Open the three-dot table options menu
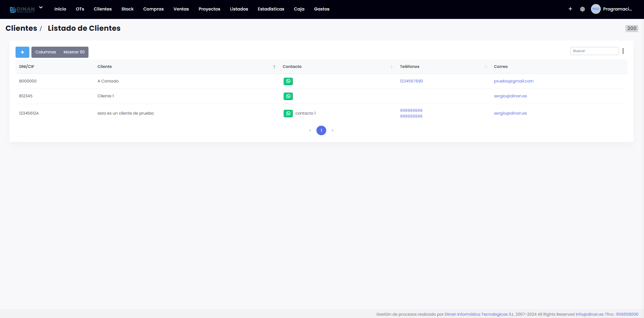Image resolution: width=644 pixels, height=318 pixels. (x=623, y=51)
